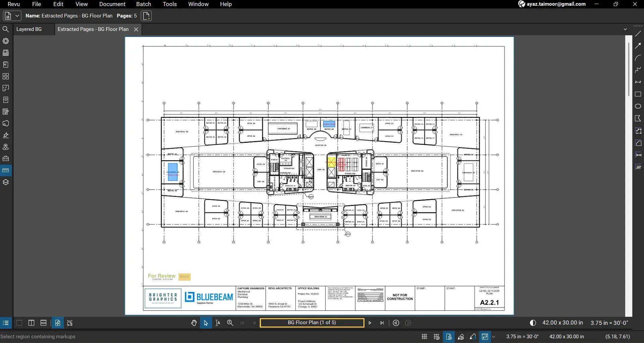Click the ayaz.taimoor@gmail.com account button
The image size is (644, 343).
(x=552, y=4)
